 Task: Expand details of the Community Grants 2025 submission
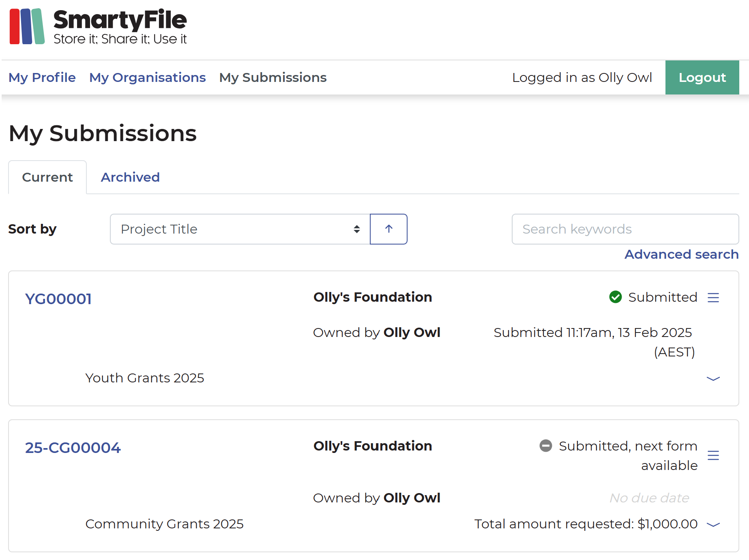(x=713, y=524)
